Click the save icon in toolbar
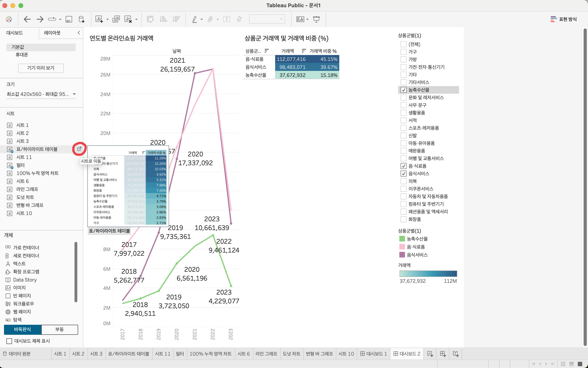 coord(69,19)
